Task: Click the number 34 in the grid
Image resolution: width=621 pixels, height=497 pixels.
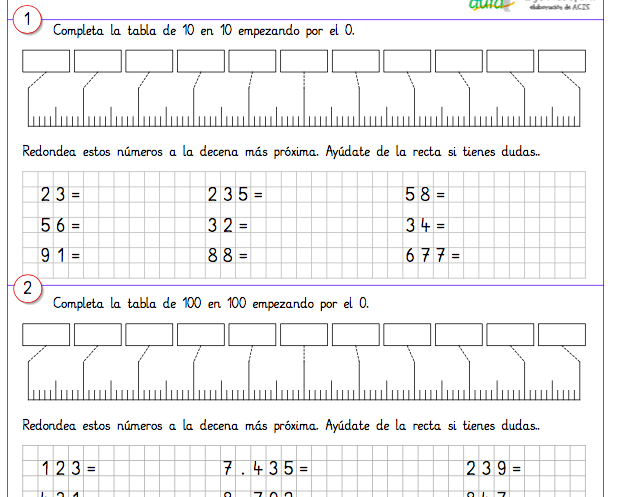Action: click(419, 226)
